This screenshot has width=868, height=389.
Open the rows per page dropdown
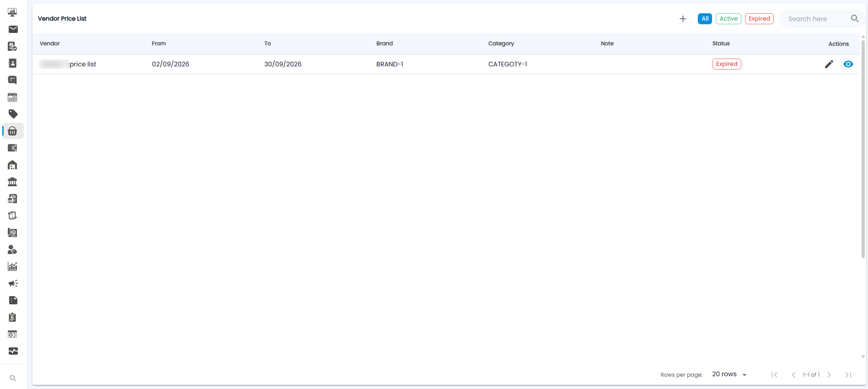[729, 374]
